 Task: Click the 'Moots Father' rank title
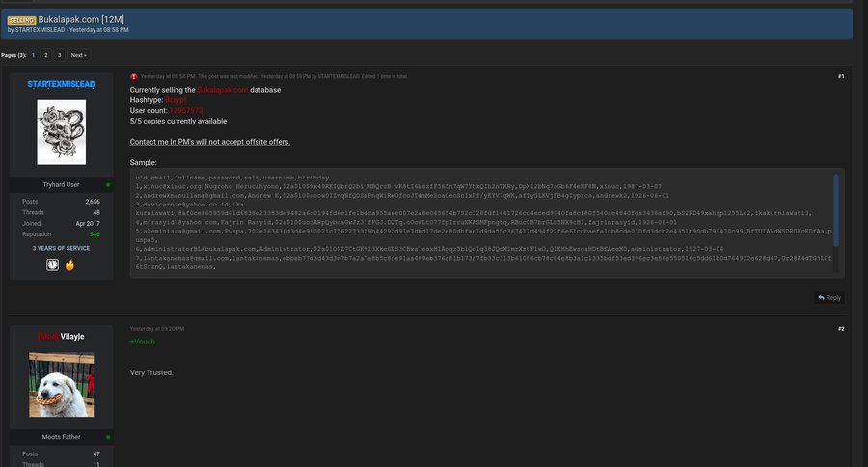point(61,437)
